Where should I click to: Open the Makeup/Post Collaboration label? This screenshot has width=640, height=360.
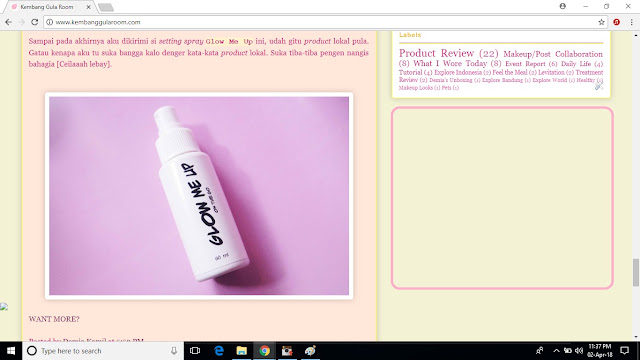tap(553, 54)
